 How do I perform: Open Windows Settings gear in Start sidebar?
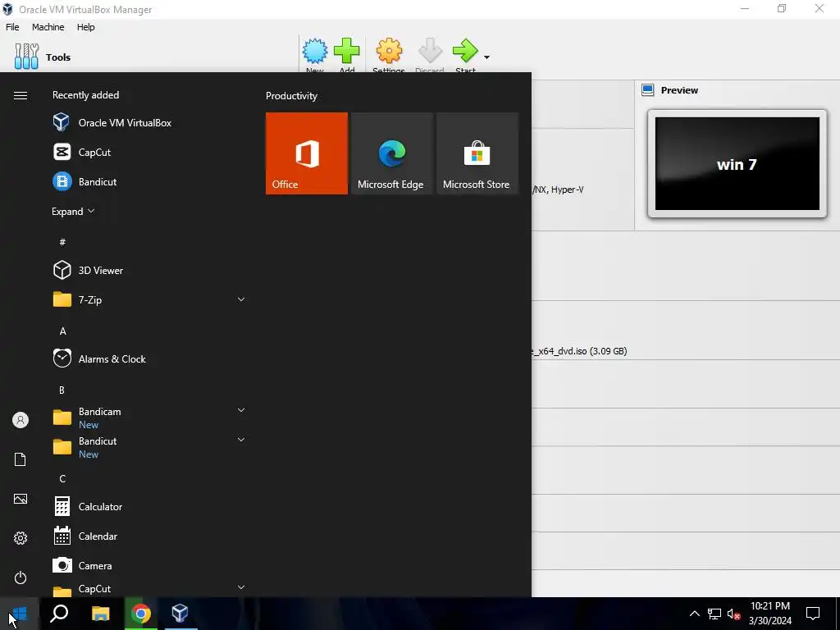click(x=21, y=538)
